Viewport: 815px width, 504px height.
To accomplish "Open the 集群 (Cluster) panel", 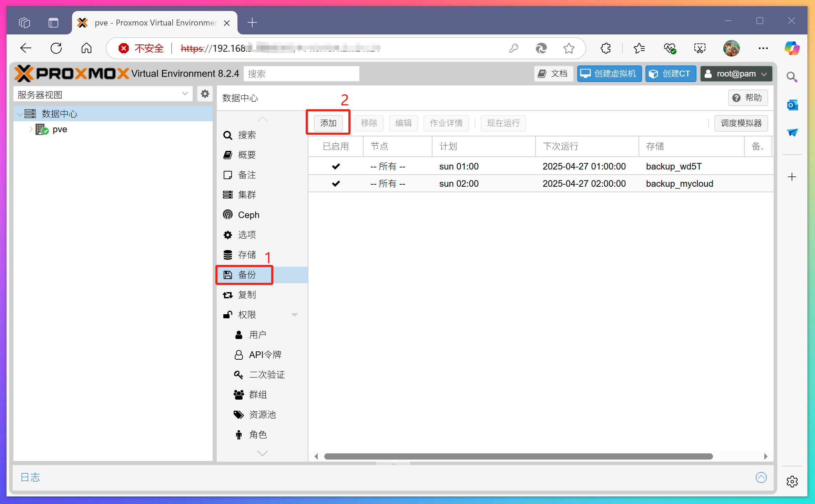I will click(x=247, y=195).
